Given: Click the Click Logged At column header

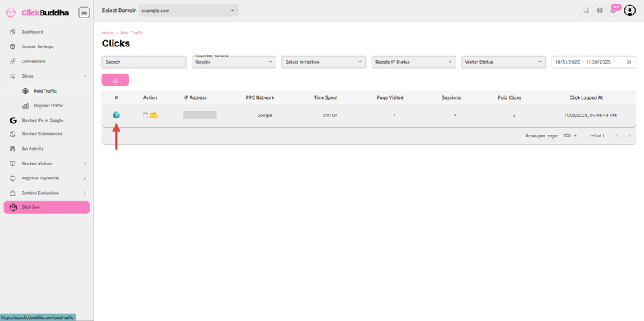Looking at the screenshot, I should coord(586,98).
